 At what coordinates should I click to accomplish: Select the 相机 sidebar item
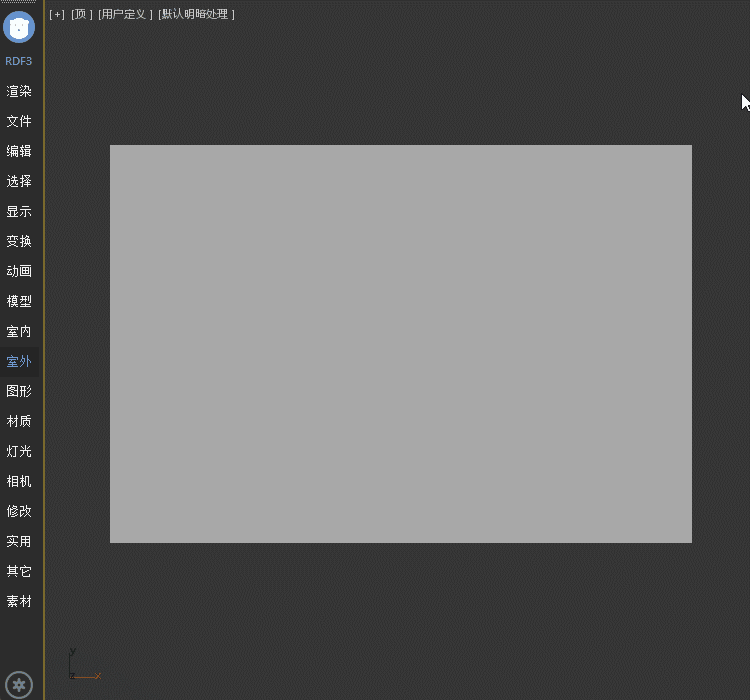19,481
